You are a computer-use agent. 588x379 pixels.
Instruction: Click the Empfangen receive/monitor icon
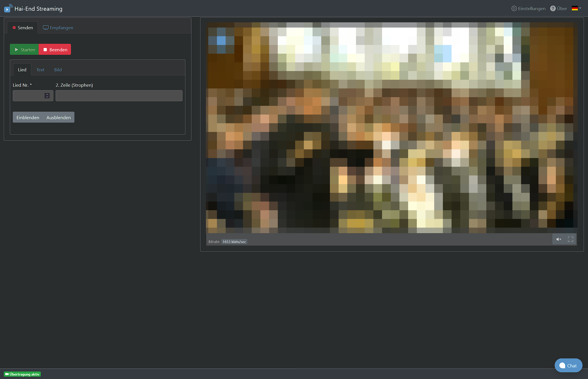point(45,28)
